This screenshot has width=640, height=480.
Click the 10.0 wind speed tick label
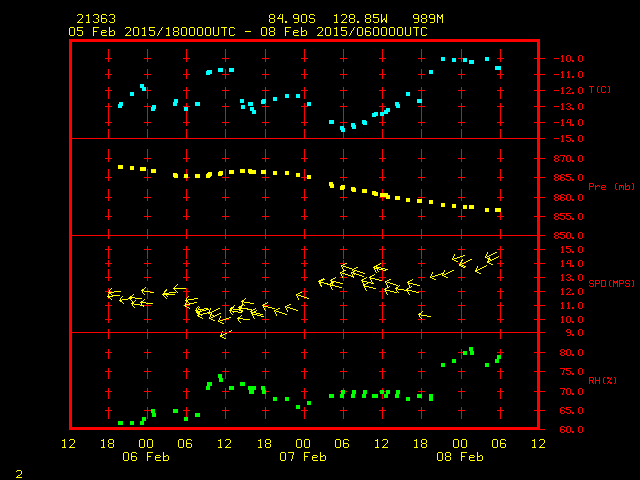point(571,320)
